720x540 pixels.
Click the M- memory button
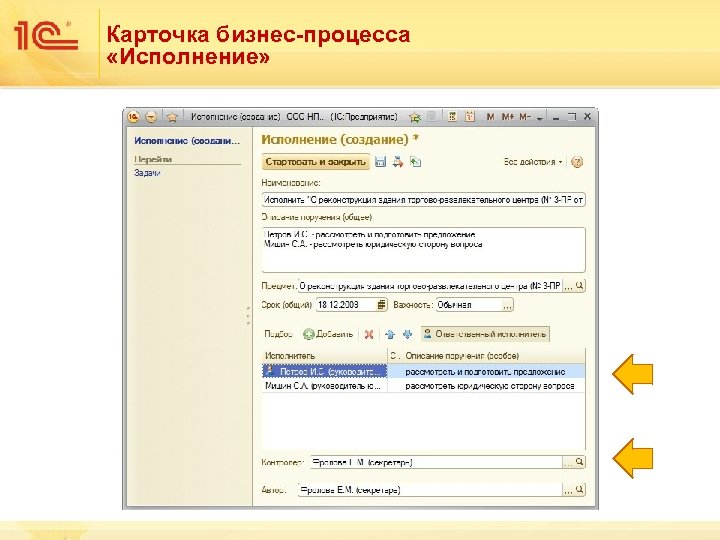(525, 117)
